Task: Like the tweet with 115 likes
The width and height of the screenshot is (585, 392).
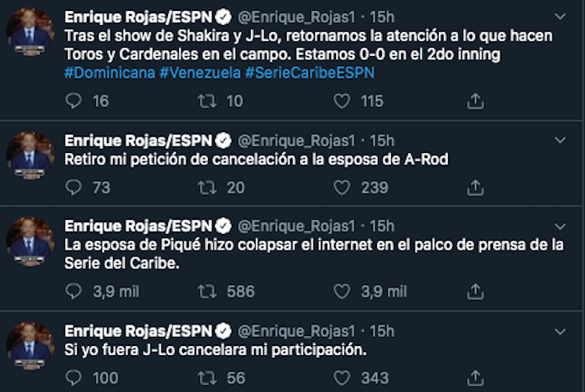Action: [342, 101]
